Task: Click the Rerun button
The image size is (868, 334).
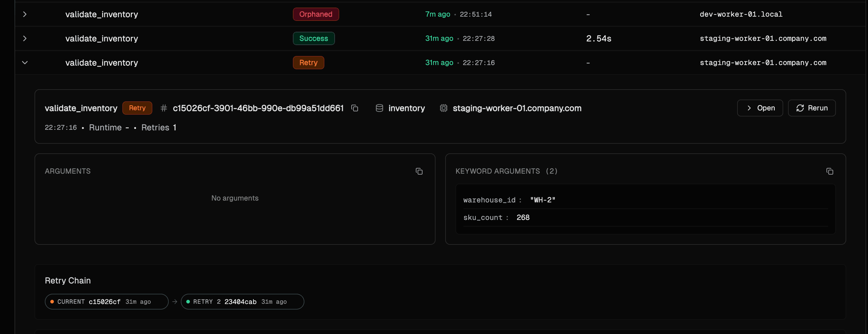Action: pyautogui.click(x=812, y=108)
